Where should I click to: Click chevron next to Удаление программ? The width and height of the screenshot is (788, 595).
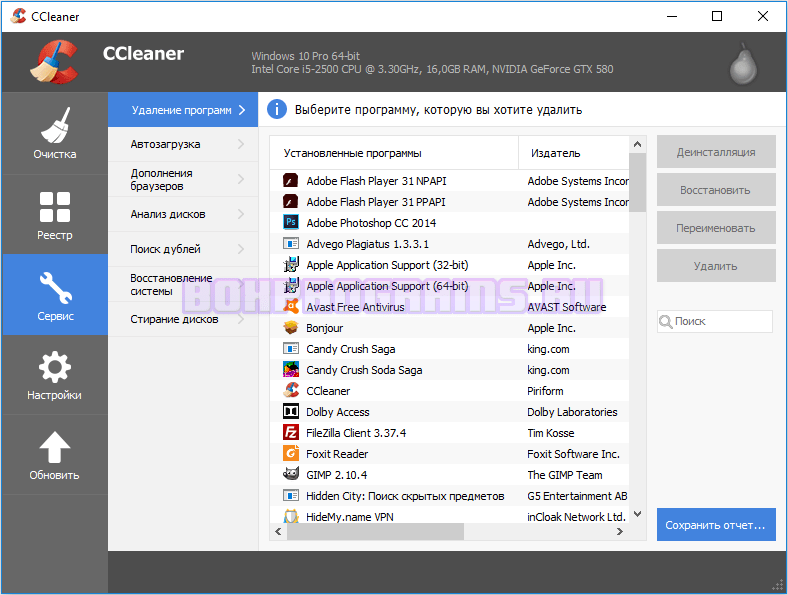click(x=242, y=110)
